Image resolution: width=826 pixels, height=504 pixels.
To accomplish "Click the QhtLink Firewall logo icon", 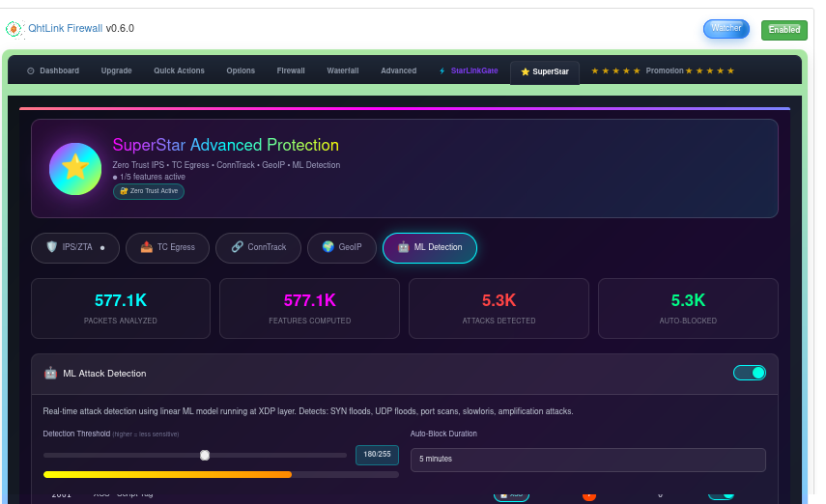I will coord(14,29).
